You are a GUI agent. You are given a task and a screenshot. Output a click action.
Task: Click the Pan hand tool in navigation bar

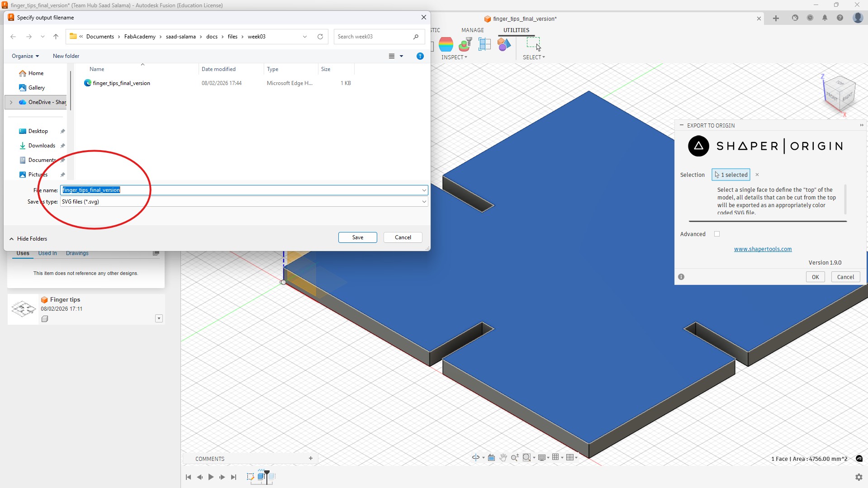pos(503,458)
